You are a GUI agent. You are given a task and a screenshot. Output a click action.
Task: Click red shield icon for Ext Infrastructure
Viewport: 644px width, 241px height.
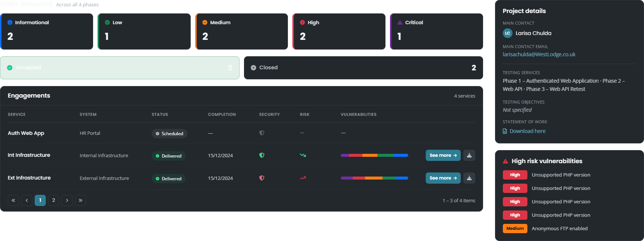click(262, 178)
